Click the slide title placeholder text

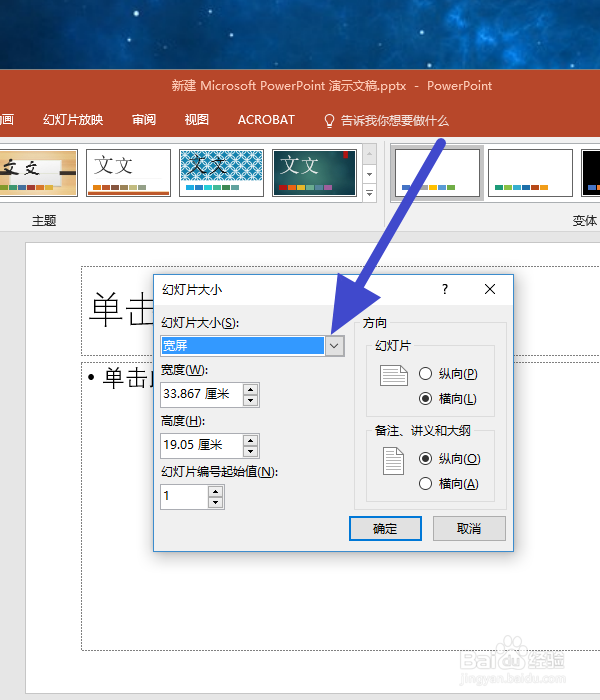(121, 309)
